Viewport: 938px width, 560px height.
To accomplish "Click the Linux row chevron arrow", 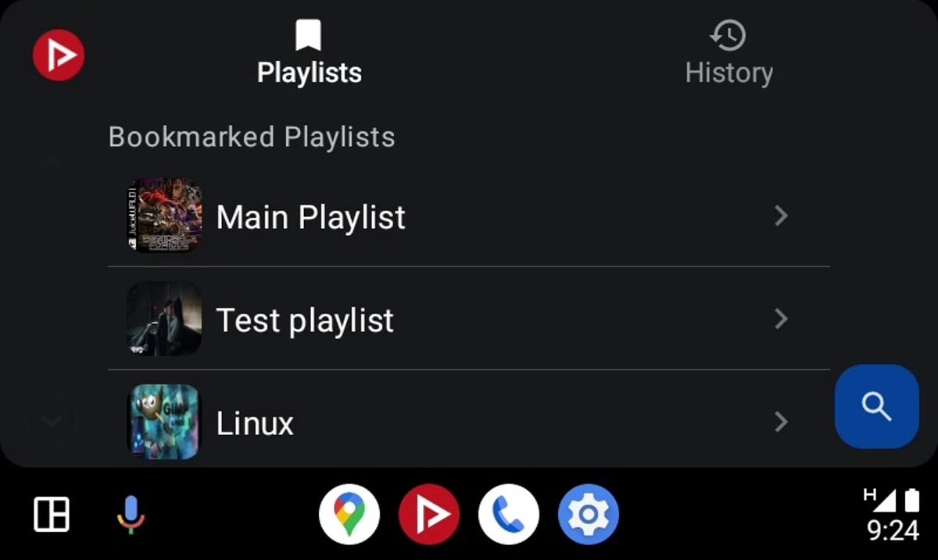I will [x=780, y=423].
